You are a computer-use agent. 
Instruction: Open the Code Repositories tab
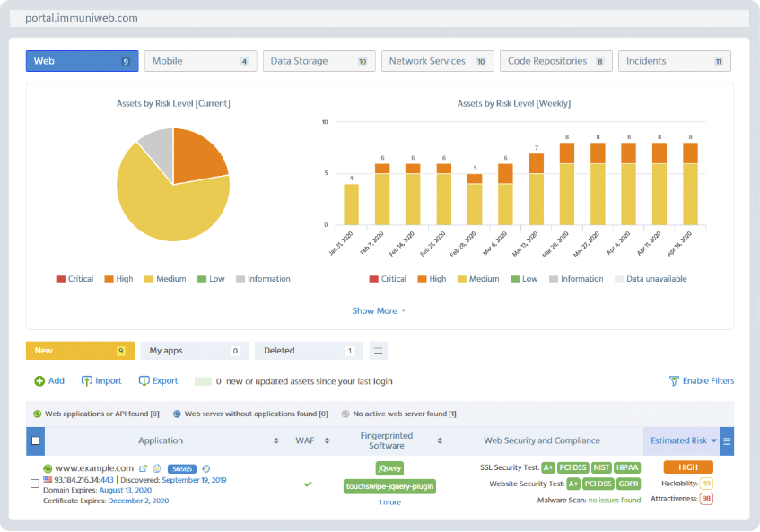coord(555,61)
